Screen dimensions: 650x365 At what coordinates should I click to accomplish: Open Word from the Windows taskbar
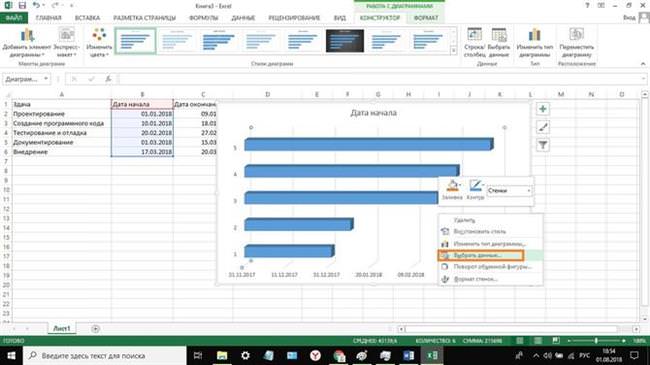pos(408,355)
